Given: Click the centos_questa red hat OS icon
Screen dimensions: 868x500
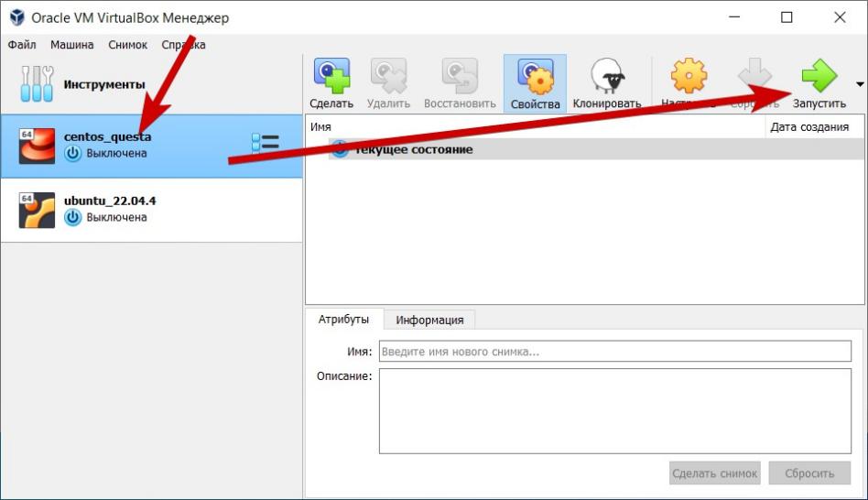Looking at the screenshot, I should (x=38, y=147).
